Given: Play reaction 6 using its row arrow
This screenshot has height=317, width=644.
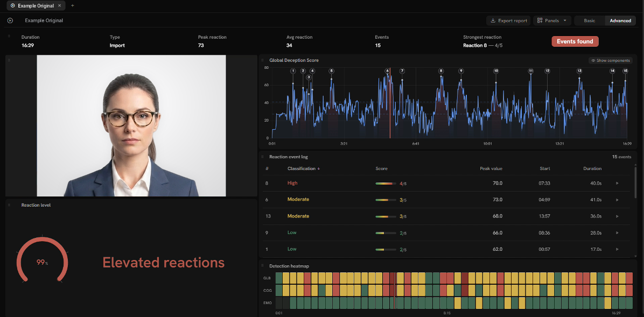Looking at the screenshot, I should [x=617, y=200].
